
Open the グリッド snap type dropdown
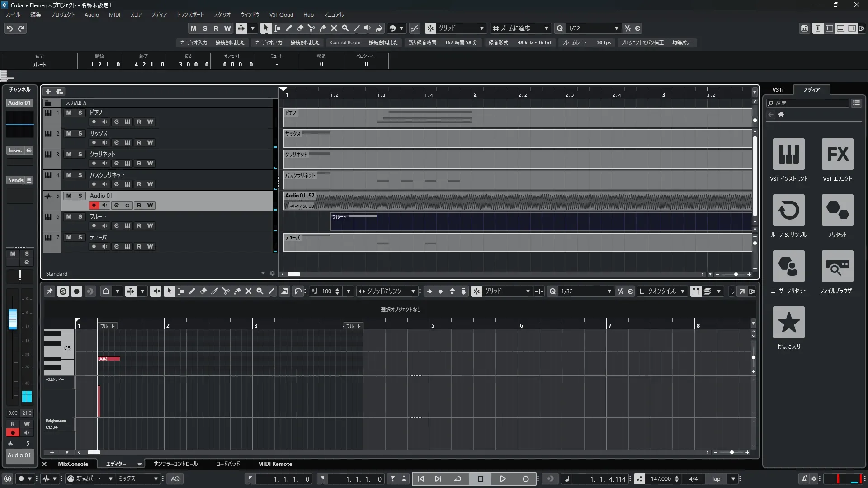pos(481,28)
